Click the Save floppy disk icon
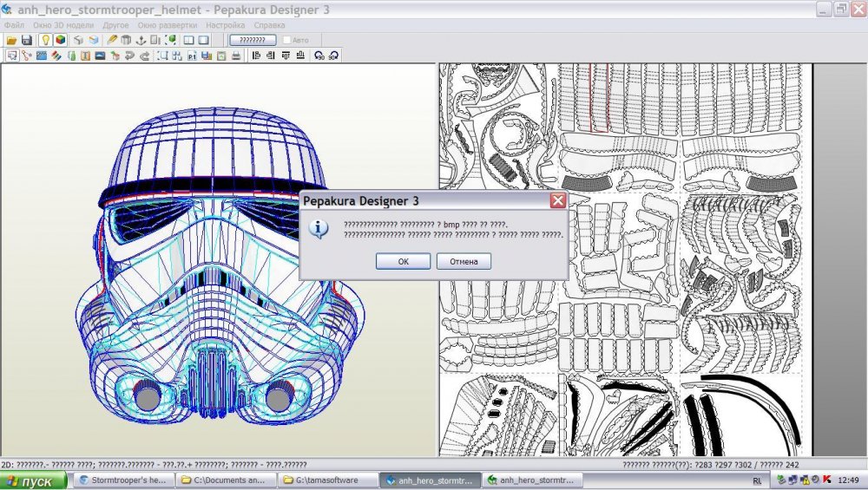Viewport: 868px width, 490px height. 27,41
